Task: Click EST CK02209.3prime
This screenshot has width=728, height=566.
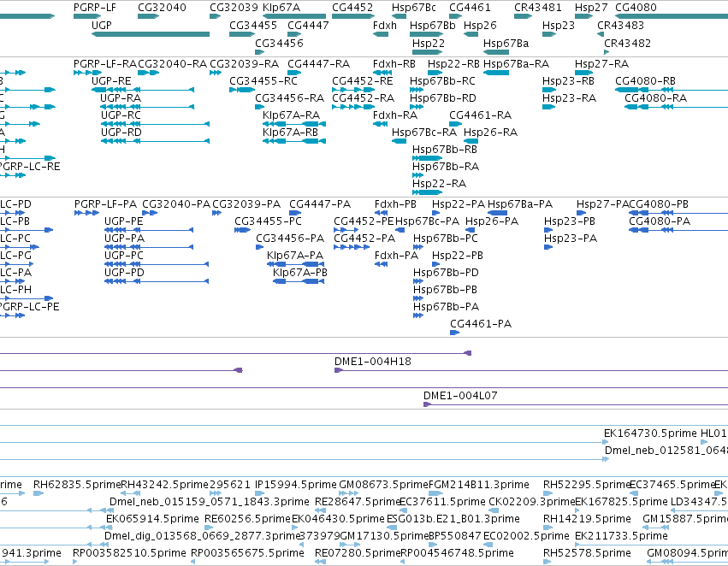Action: [x=531, y=502]
